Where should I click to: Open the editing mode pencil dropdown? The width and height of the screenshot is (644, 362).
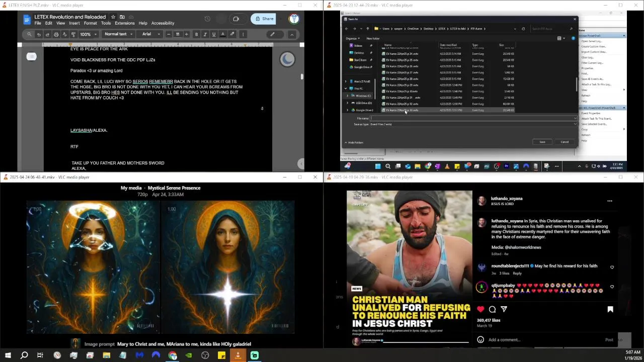pyautogui.click(x=275, y=34)
